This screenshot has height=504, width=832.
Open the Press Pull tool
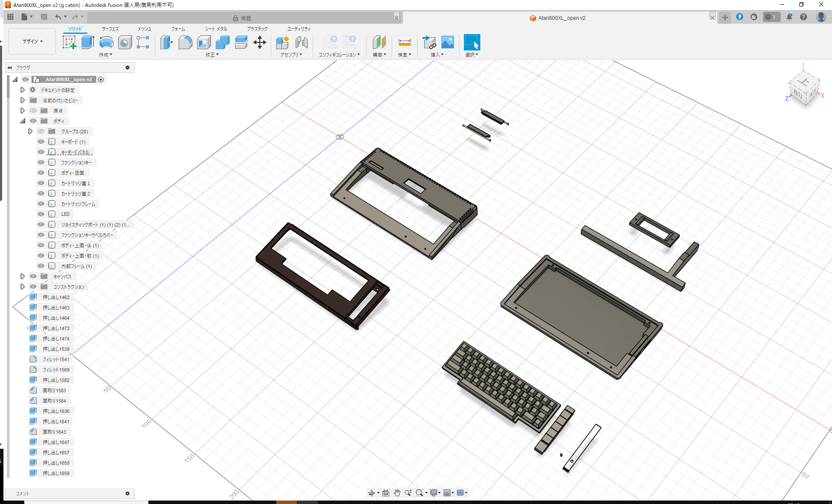(x=167, y=42)
